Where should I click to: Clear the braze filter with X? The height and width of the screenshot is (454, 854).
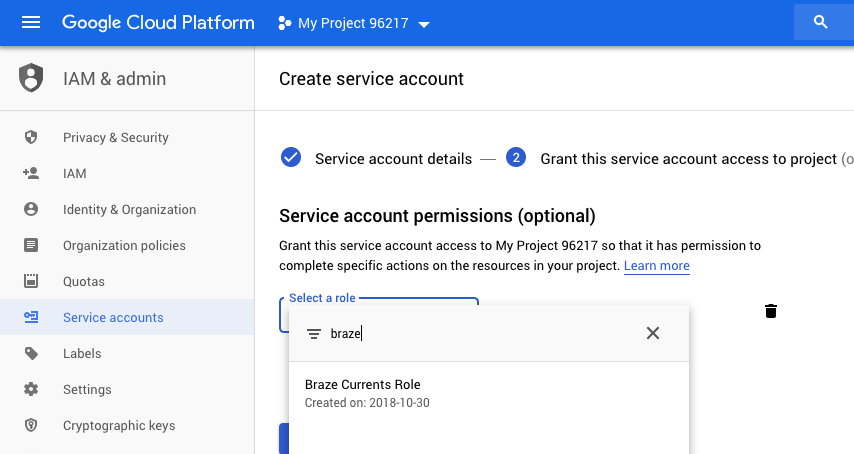tap(652, 333)
